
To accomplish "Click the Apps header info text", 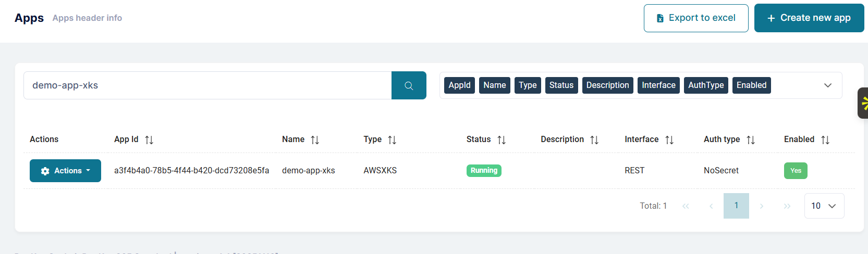I will [x=87, y=18].
